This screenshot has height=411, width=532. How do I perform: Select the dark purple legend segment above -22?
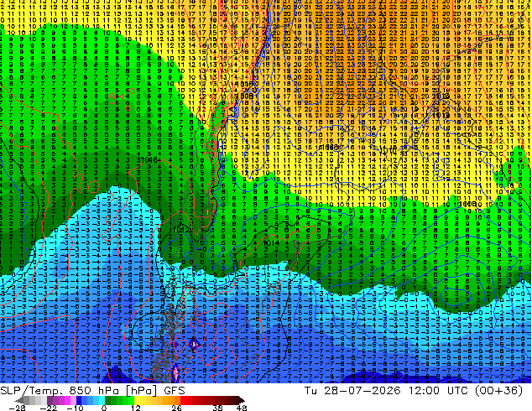[50, 400]
